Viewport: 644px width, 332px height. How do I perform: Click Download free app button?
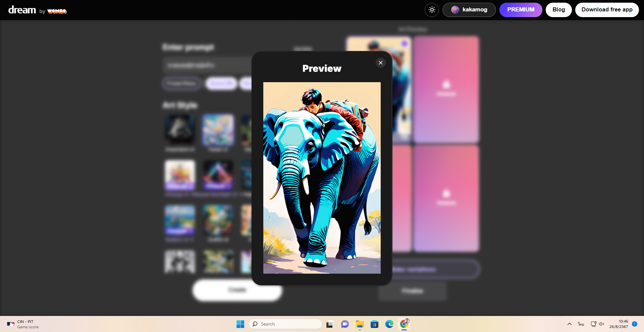point(607,10)
